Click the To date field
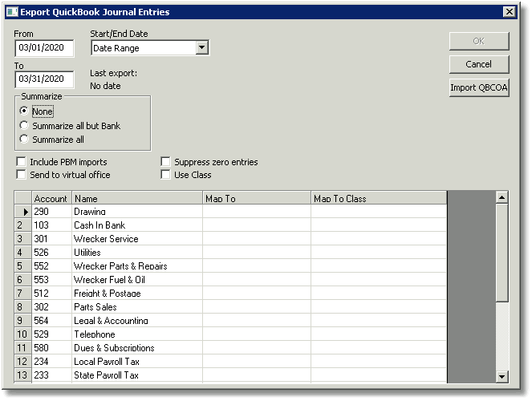 [44, 79]
